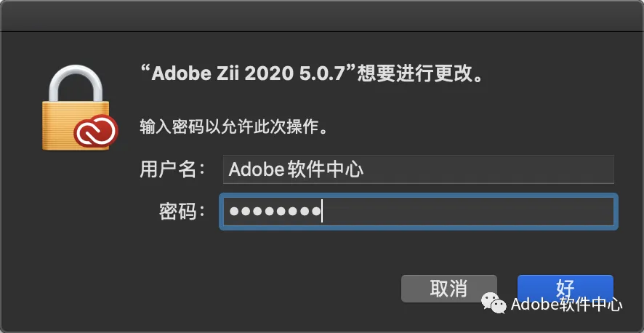Click the masked password dots
This screenshot has width=644, height=333.
[275, 212]
